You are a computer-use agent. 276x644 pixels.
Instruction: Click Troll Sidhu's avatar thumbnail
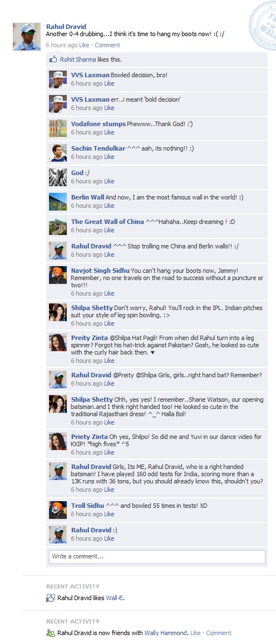57,510
